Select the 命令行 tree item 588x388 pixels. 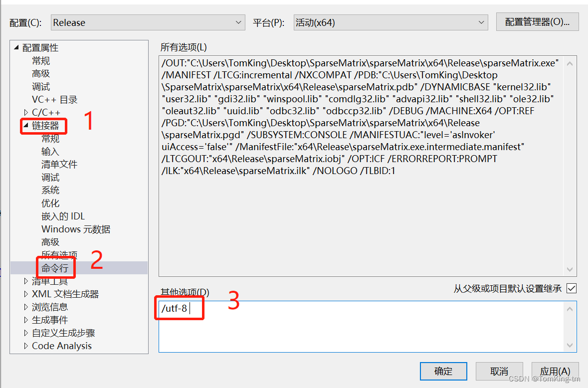coord(55,268)
